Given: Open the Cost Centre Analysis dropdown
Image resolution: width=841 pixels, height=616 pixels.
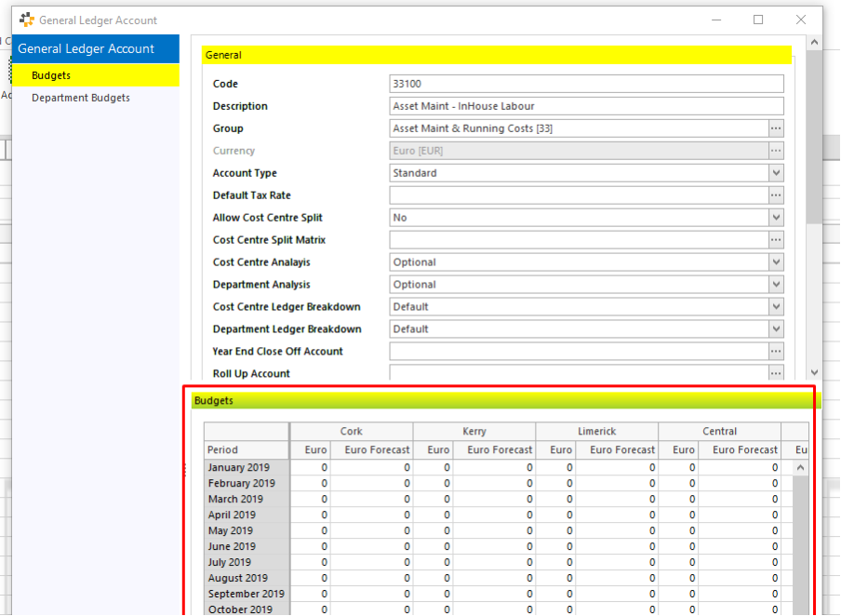Looking at the screenshot, I should [775, 261].
